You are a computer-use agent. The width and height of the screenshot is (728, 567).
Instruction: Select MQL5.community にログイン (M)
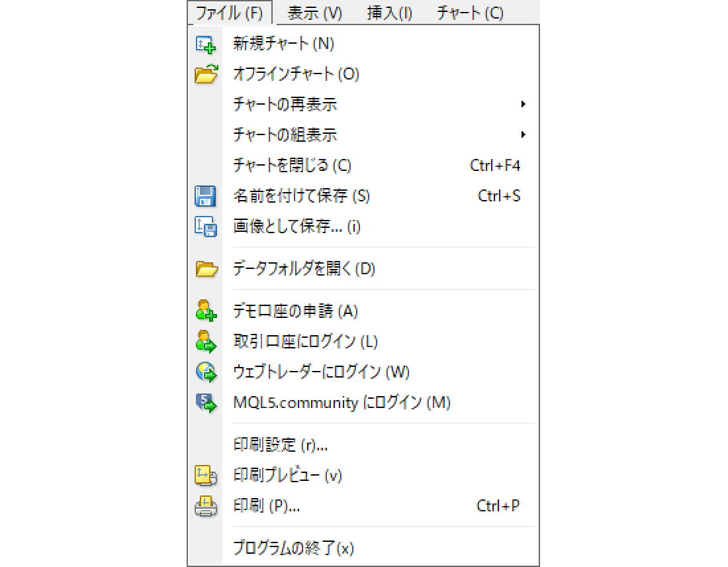[342, 403]
